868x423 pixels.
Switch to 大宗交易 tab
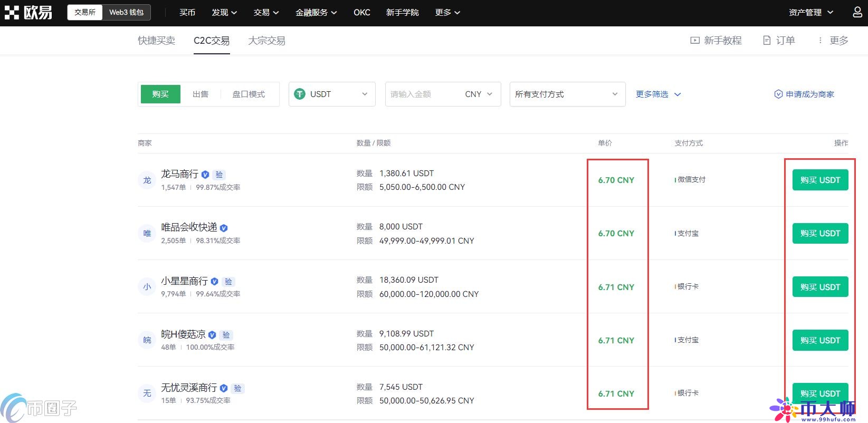click(266, 41)
